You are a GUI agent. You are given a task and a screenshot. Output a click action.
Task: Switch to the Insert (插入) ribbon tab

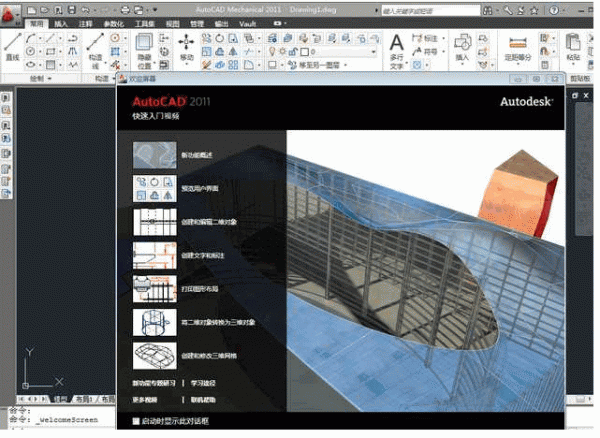(60, 24)
